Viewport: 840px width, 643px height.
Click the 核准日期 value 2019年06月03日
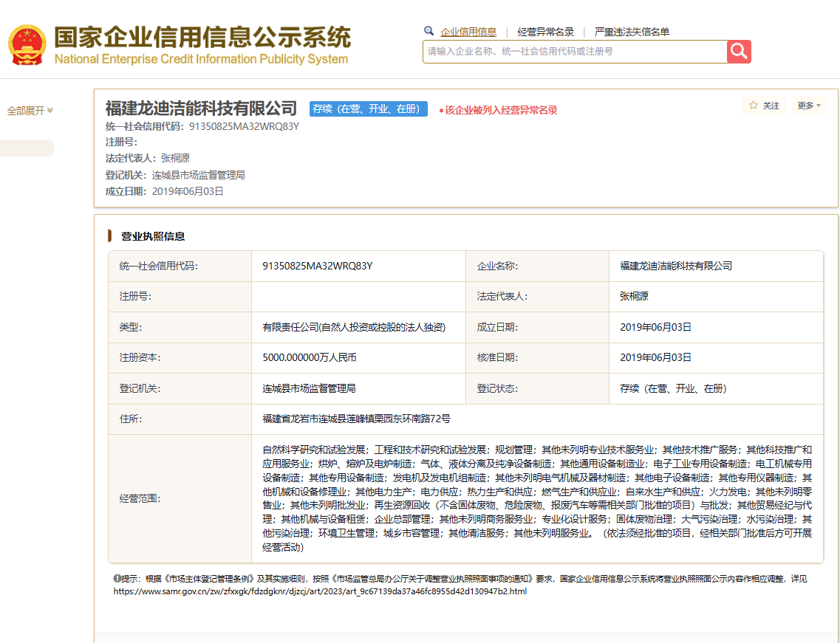tap(655, 357)
